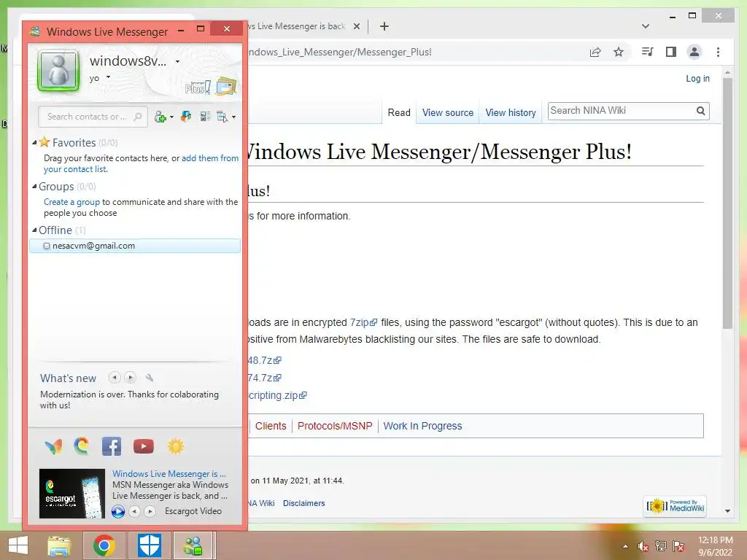Open the mail inbox icon in Messenger
Image resolution: width=747 pixels, height=560 pixels.
(226, 86)
